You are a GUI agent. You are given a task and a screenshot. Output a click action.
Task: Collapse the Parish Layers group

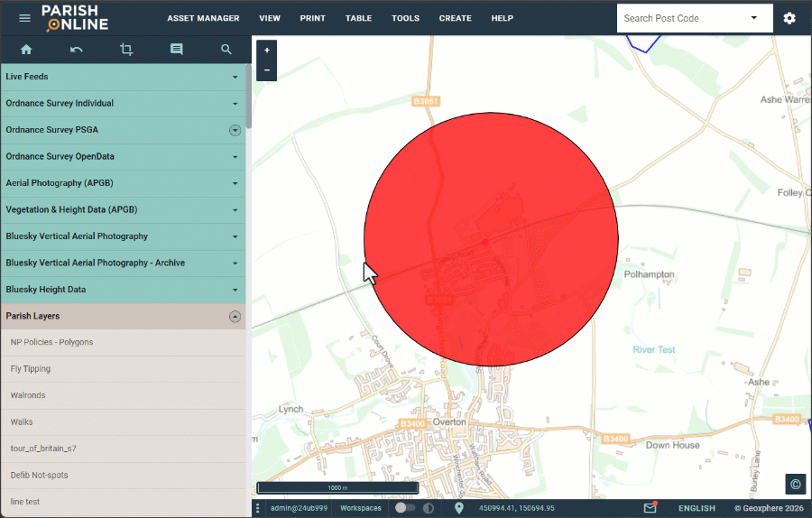(235, 317)
